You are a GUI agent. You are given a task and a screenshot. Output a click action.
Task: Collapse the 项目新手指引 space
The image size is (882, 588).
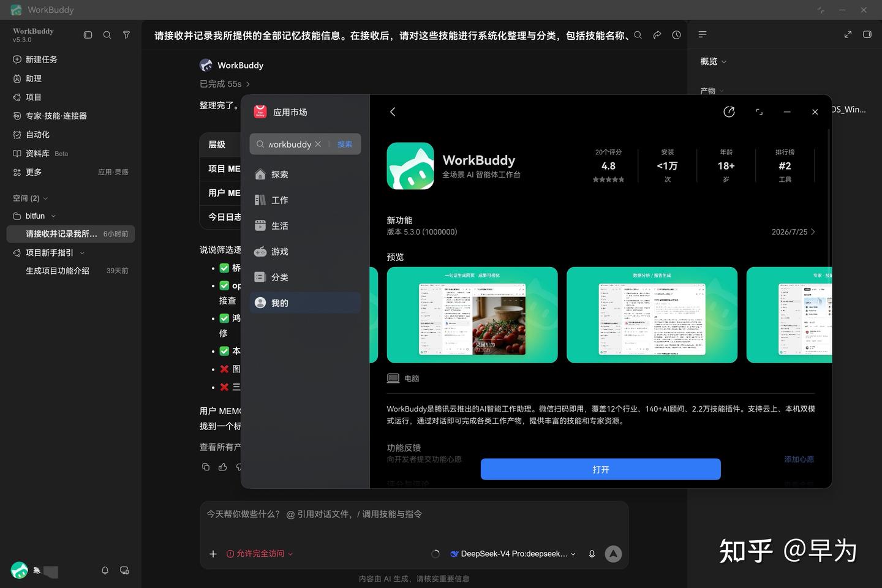(82, 252)
